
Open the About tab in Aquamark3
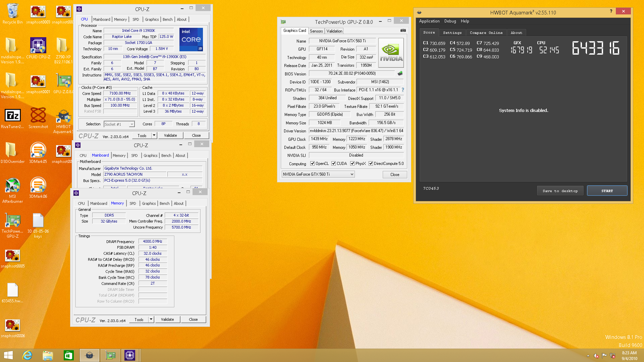tap(516, 33)
